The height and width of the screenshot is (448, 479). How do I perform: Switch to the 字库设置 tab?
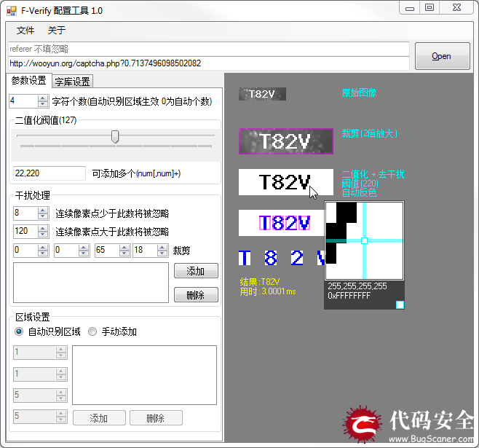[x=72, y=82]
